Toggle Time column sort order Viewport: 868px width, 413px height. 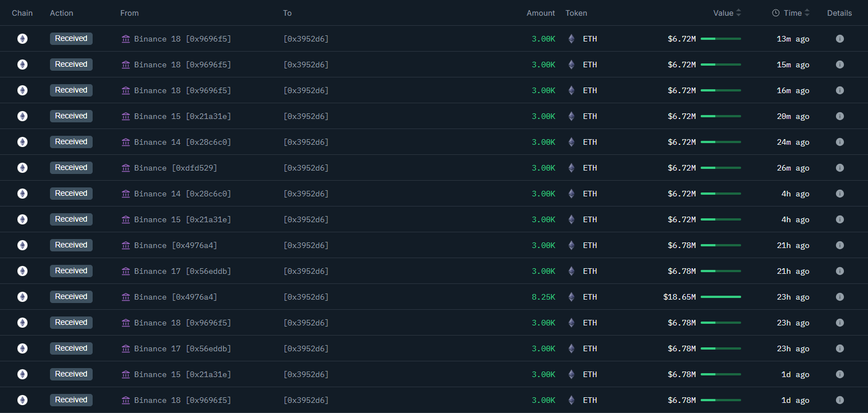pyautogui.click(x=807, y=12)
